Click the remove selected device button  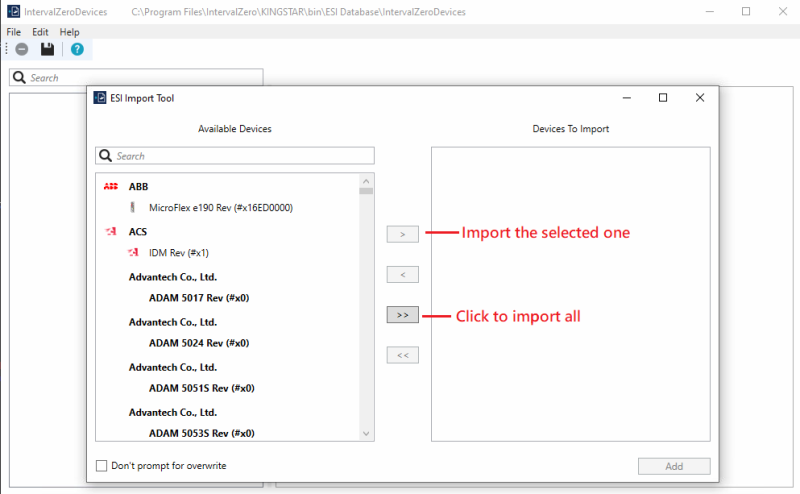point(402,274)
